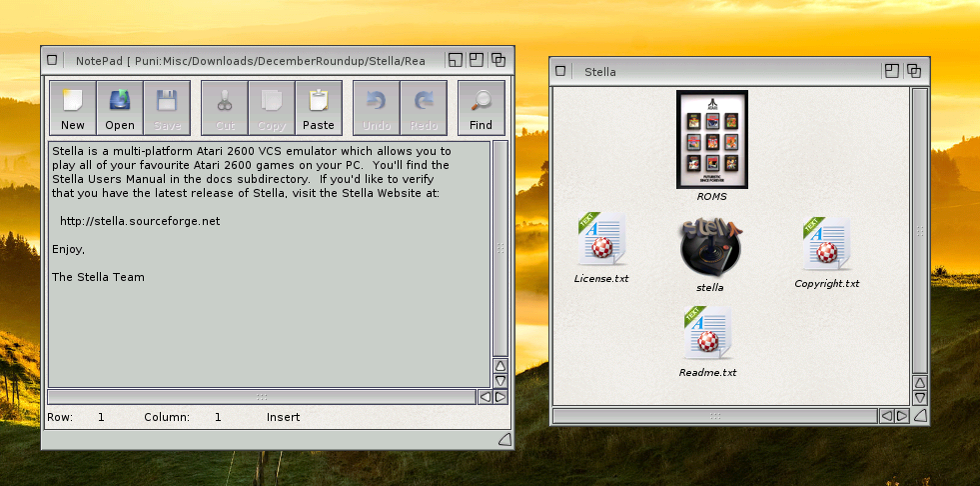Screen dimensions: 980x486
Task: Open a file with the Open icon
Action: coord(120,107)
